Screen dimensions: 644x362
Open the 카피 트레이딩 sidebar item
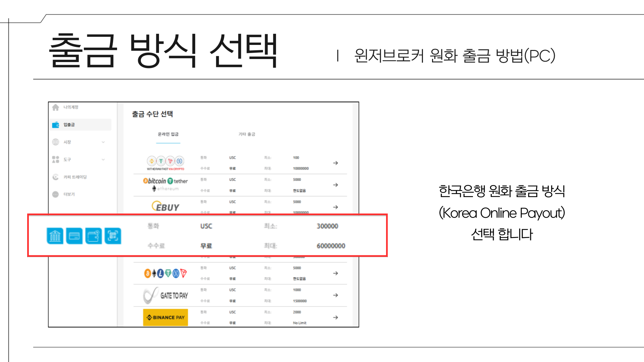click(75, 177)
